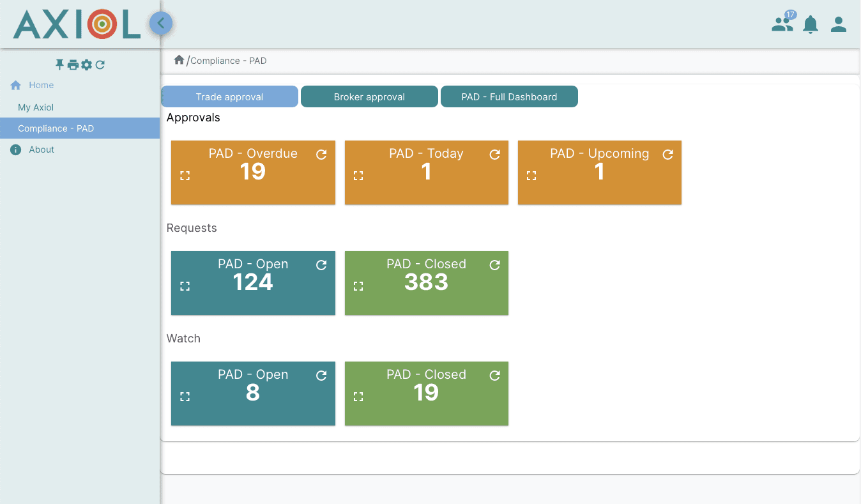Refresh the Requests PAD - Open card
The image size is (861, 504).
pyautogui.click(x=321, y=265)
